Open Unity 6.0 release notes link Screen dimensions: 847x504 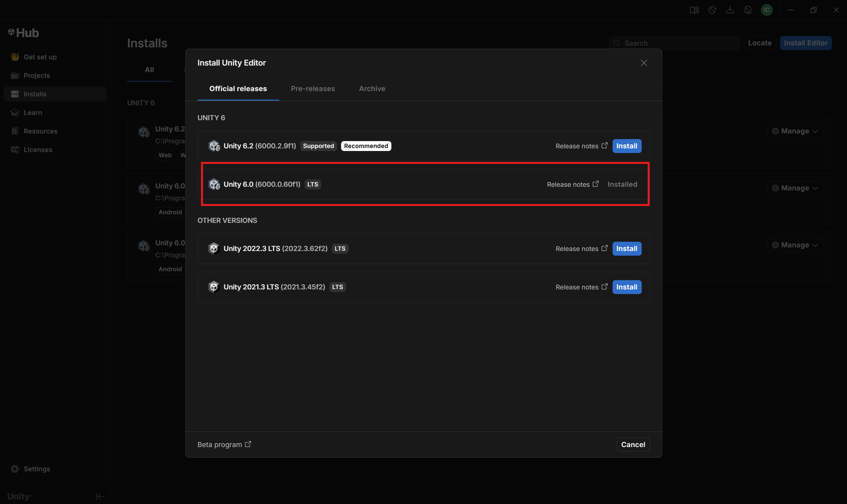click(x=573, y=184)
